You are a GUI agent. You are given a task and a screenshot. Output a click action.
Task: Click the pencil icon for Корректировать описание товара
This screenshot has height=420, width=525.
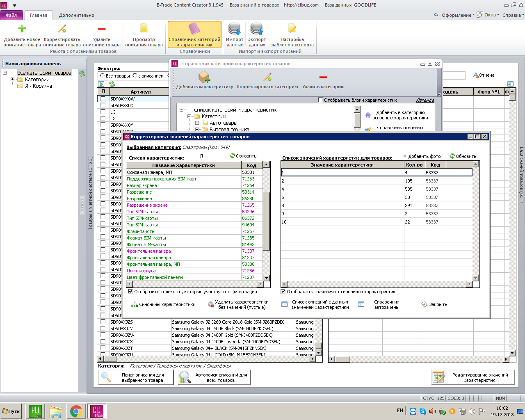(x=62, y=29)
